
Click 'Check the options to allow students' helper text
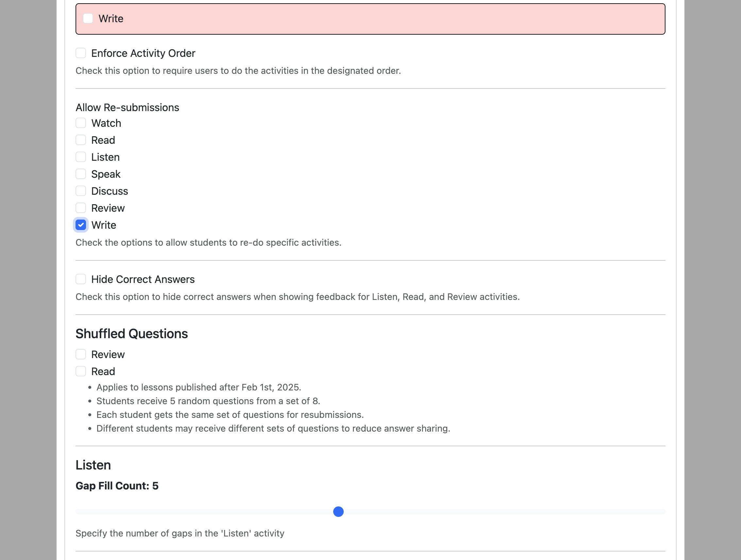tap(208, 243)
